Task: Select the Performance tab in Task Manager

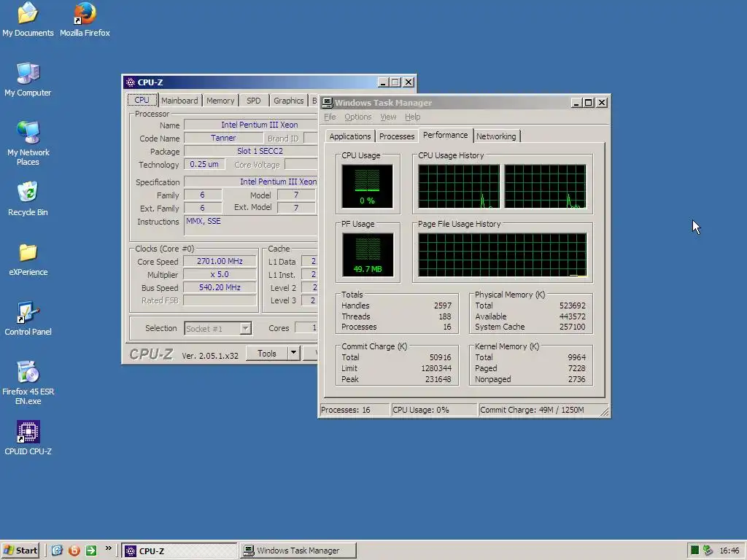Action: (446, 135)
